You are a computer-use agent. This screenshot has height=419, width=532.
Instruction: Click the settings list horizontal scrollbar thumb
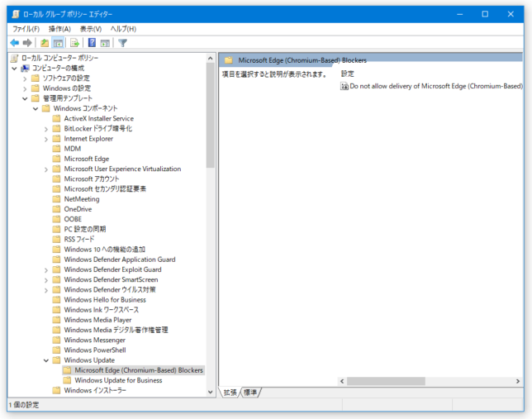[x=386, y=381]
